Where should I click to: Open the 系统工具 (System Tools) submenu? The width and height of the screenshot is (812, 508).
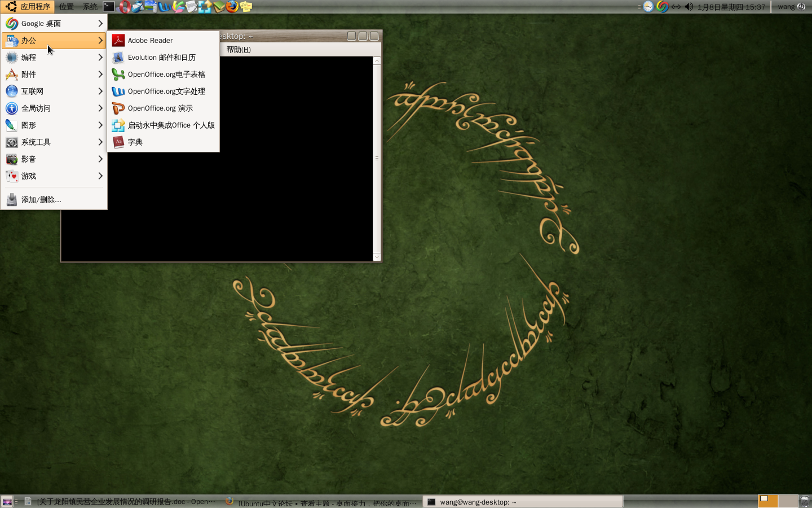click(54, 142)
